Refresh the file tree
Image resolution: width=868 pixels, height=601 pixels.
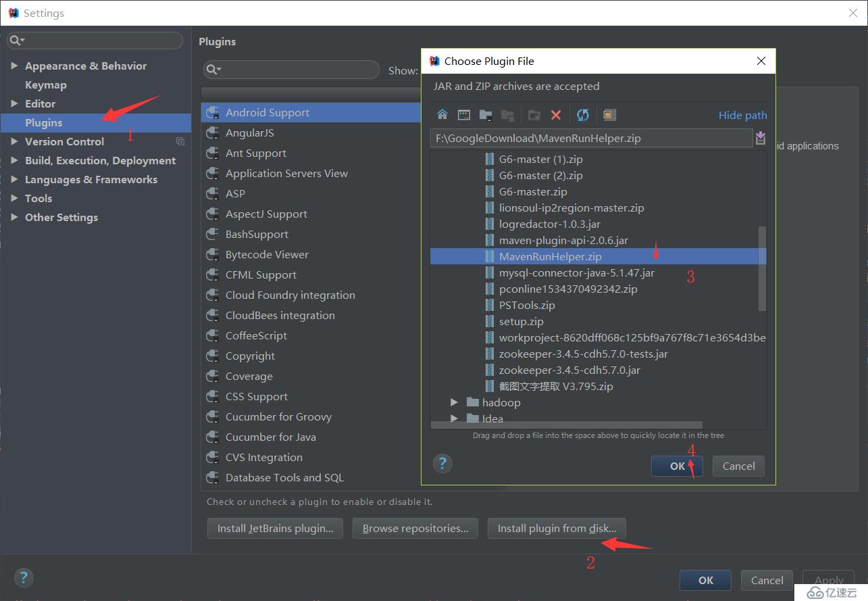(583, 115)
